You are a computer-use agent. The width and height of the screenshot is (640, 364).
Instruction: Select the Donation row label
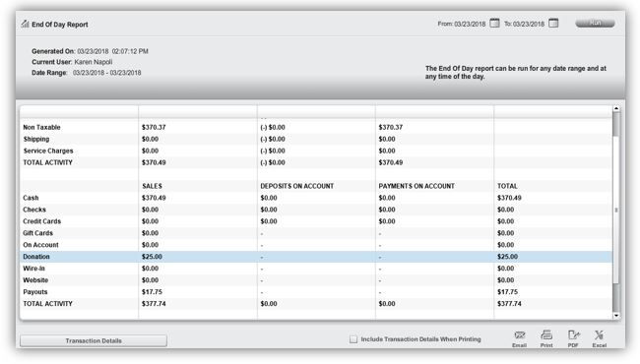pos(36,257)
